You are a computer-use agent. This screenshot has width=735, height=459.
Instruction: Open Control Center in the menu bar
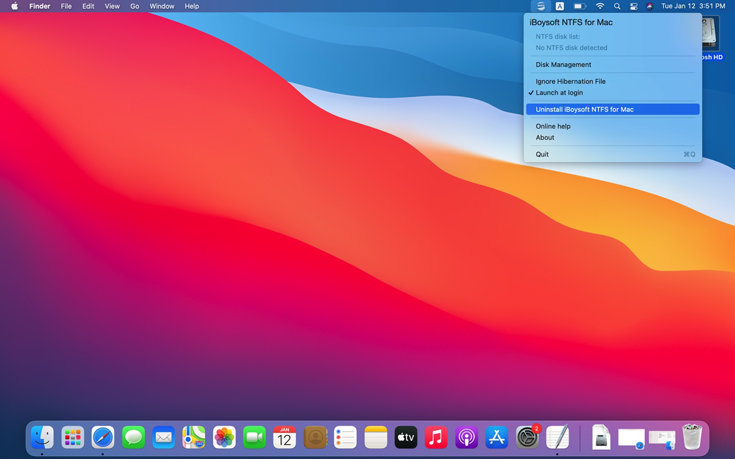click(633, 6)
